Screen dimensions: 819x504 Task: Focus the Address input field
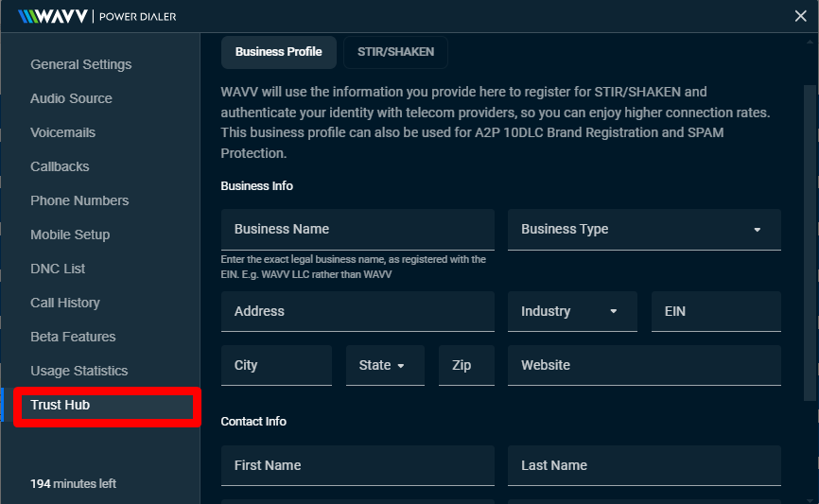(357, 311)
